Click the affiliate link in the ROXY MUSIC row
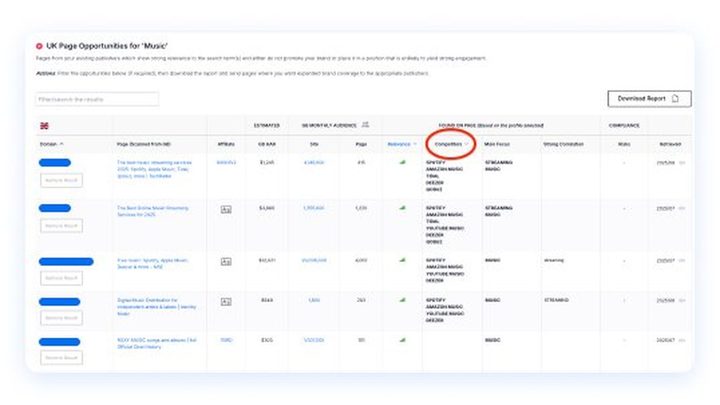 pyautogui.click(x=226, y=340)
